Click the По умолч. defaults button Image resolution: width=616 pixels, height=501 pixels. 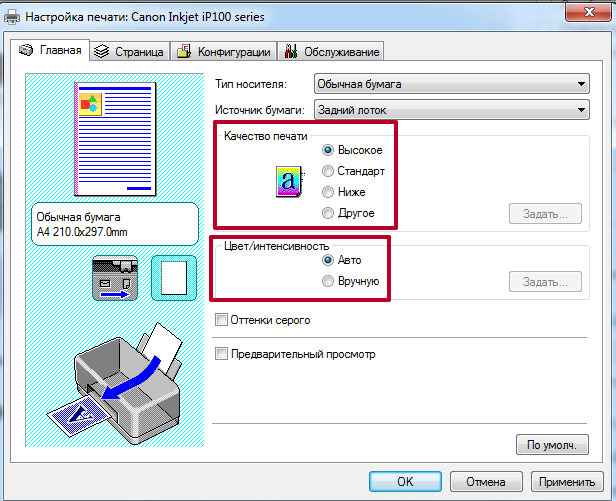coord(551,445)
